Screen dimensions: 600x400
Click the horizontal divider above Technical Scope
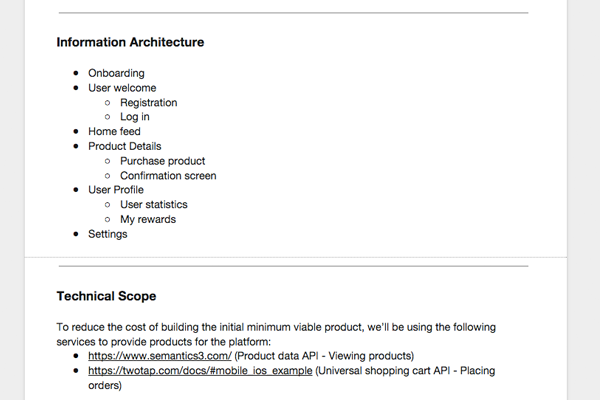tap(293, 266)
